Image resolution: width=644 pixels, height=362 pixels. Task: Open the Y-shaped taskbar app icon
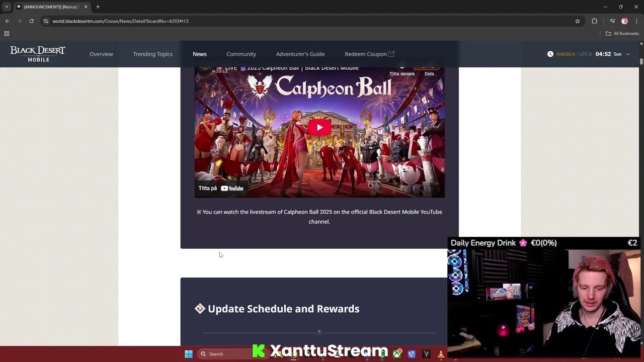pyautogui.click(x=426, y=354)
